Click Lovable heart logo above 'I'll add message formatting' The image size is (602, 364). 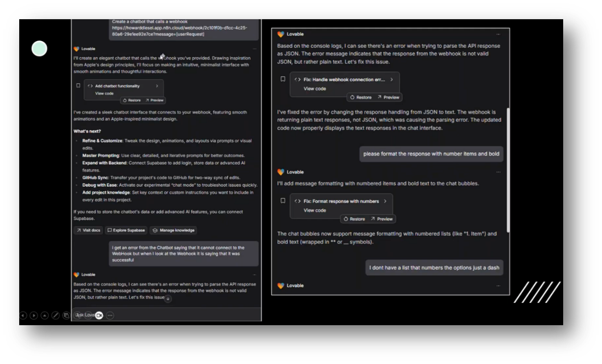(281, 172)
